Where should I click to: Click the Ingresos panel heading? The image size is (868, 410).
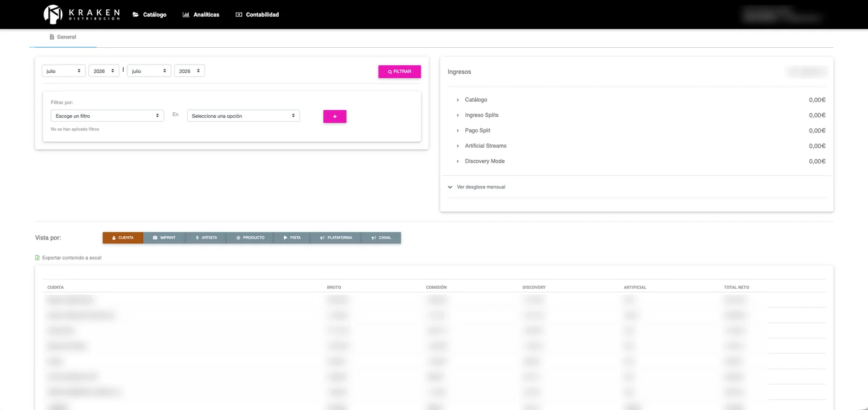coord(459,72)
